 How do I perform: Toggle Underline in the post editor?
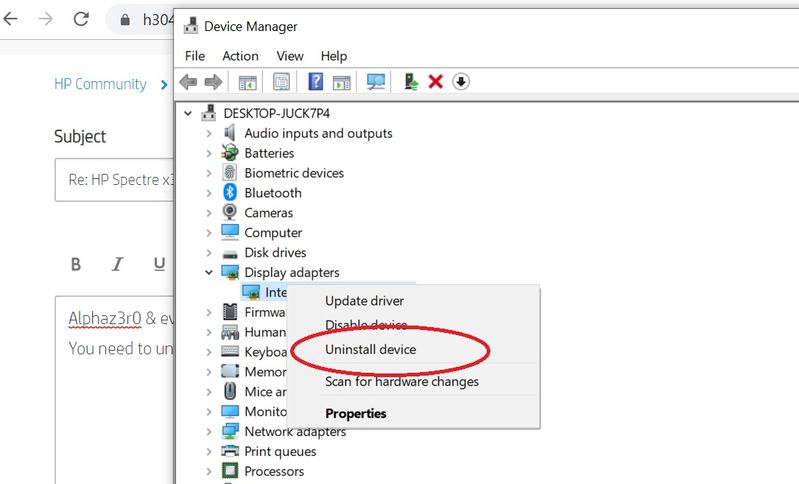(159, 264)
